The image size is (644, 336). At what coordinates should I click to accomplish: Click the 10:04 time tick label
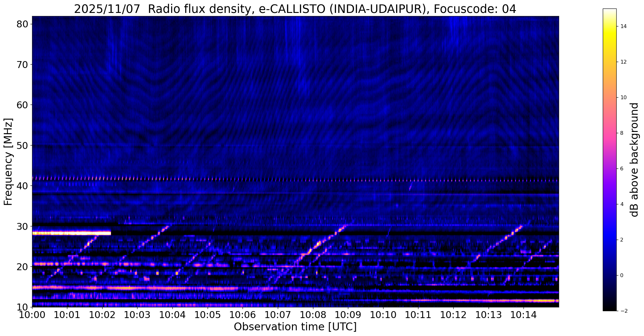tap(172, 315)
